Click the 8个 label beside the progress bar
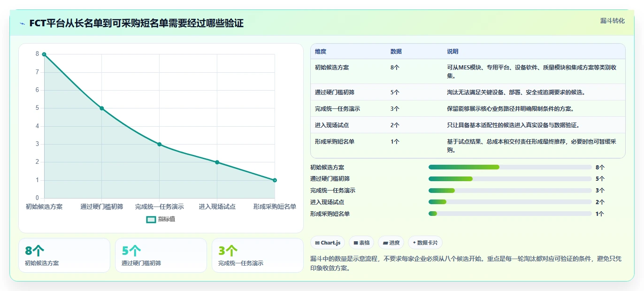644x291 pixels. pos(600,167)
